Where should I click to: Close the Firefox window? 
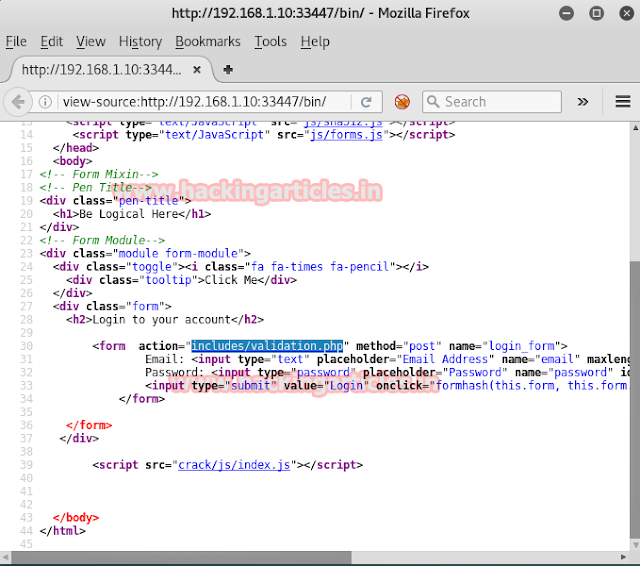pyautogui.click(x=627, y=13)
